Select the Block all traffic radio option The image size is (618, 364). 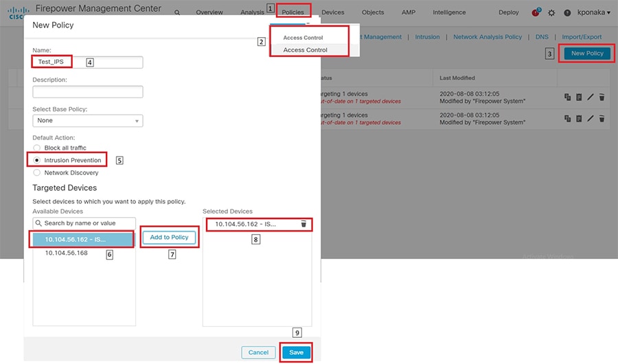pyautogui.click(x=36, y=148)
